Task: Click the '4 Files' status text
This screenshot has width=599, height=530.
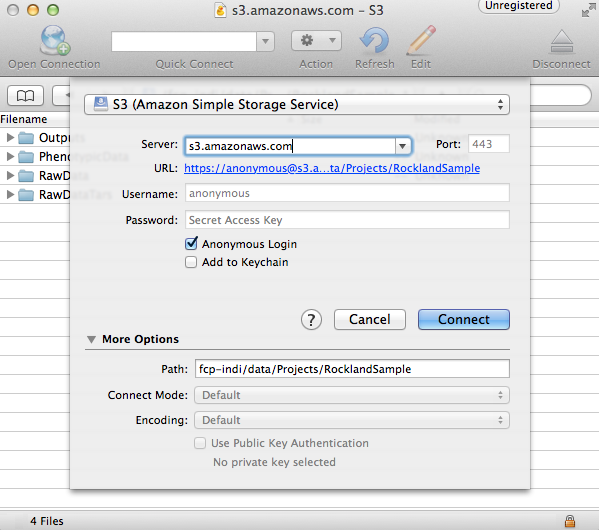Action: point(47,521)
